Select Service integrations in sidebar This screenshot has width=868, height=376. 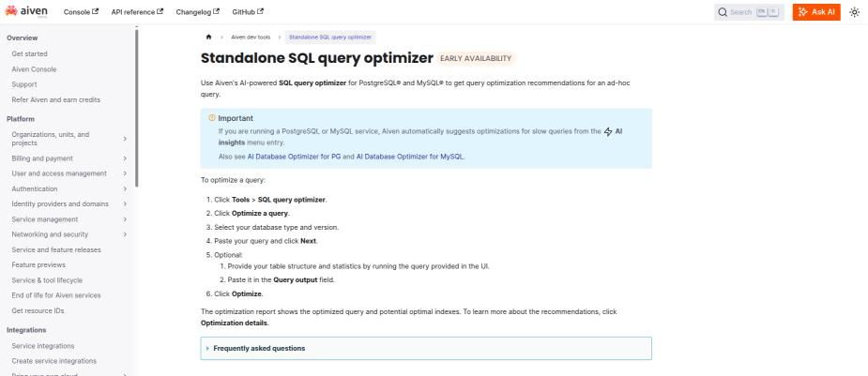[x=43, y=346]
